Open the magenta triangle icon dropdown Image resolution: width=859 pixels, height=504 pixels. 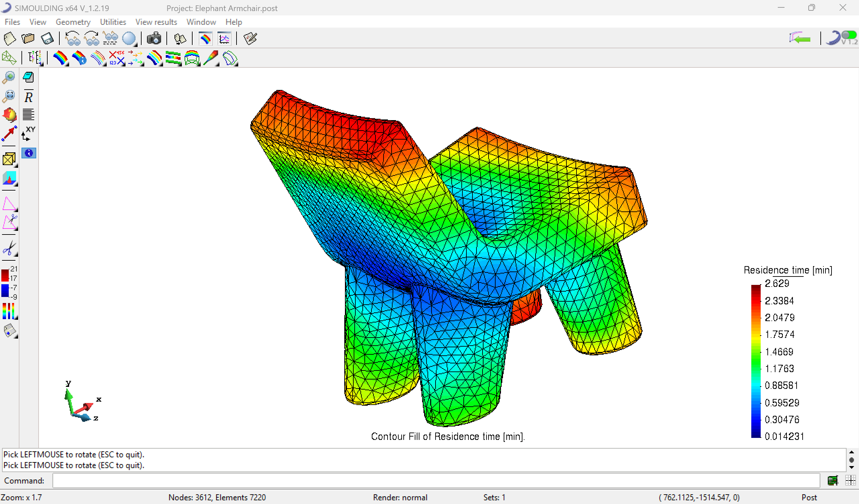[9, 204]
